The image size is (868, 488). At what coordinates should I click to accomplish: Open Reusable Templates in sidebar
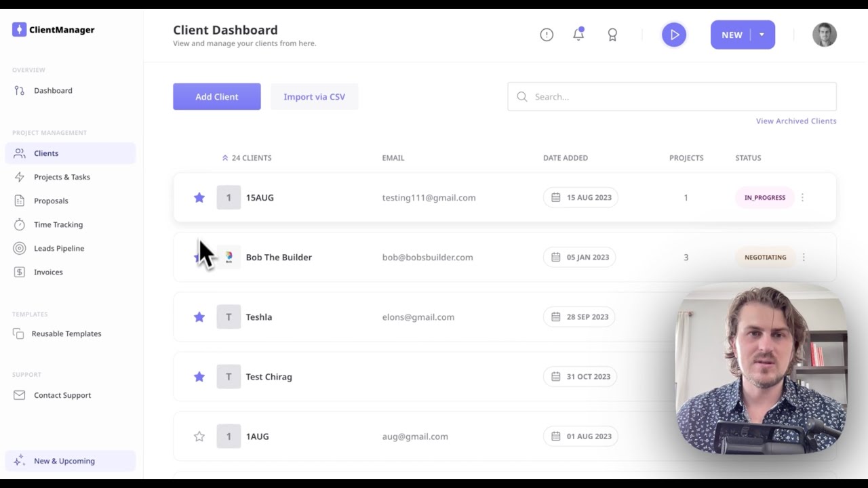tap(66, 333)
